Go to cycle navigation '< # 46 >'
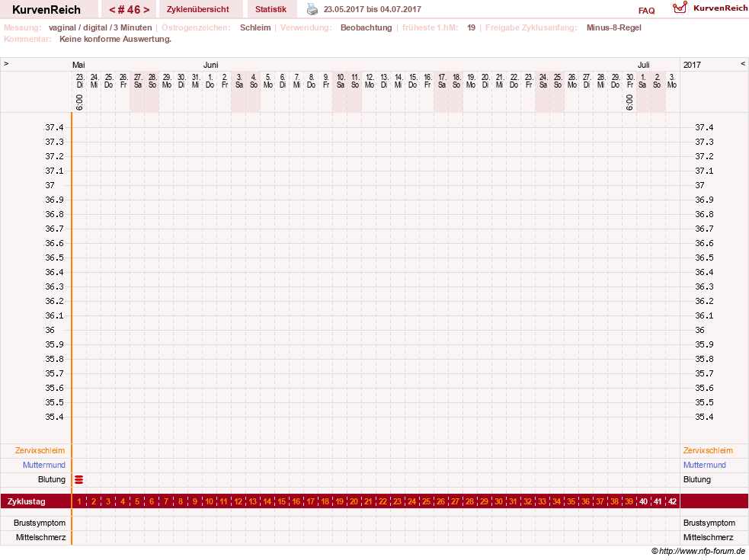The width and height of the screenshot is (749, 560). click(x=129, y=10)
